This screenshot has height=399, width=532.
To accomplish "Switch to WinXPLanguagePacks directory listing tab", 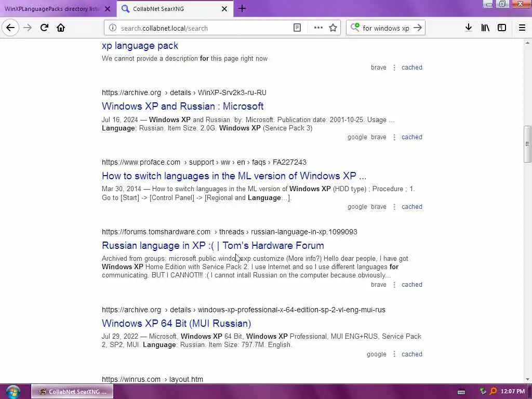I will [x=52, y=9].
